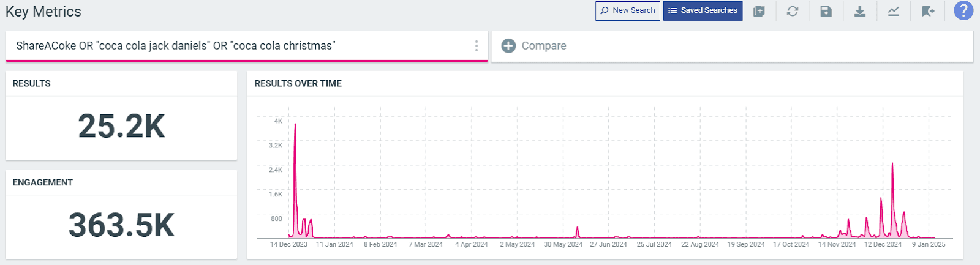Click the New Search button
This screenshot has height=265, width=980.
pos(627,10)
